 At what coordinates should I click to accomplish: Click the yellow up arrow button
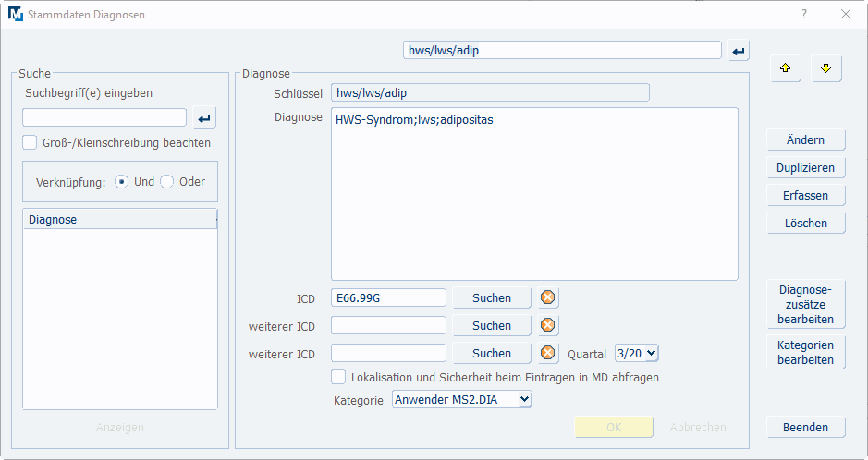pos(786,69)
